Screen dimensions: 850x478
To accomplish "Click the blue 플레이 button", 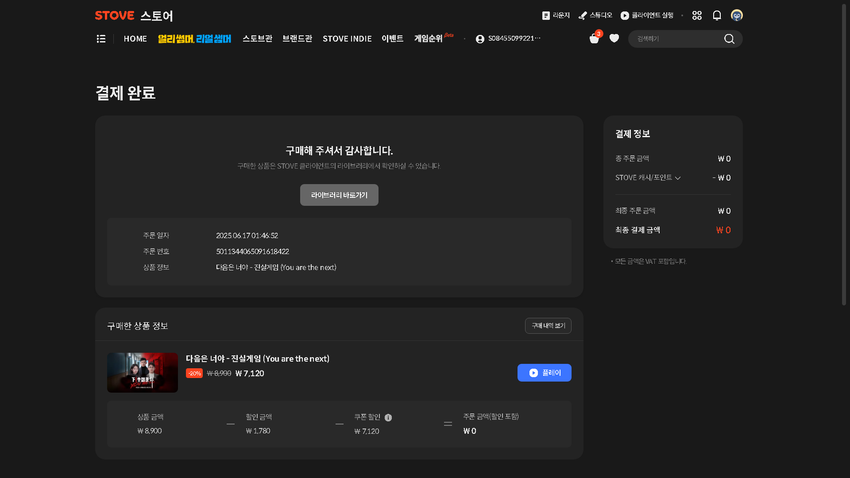I will pos(544,373).
